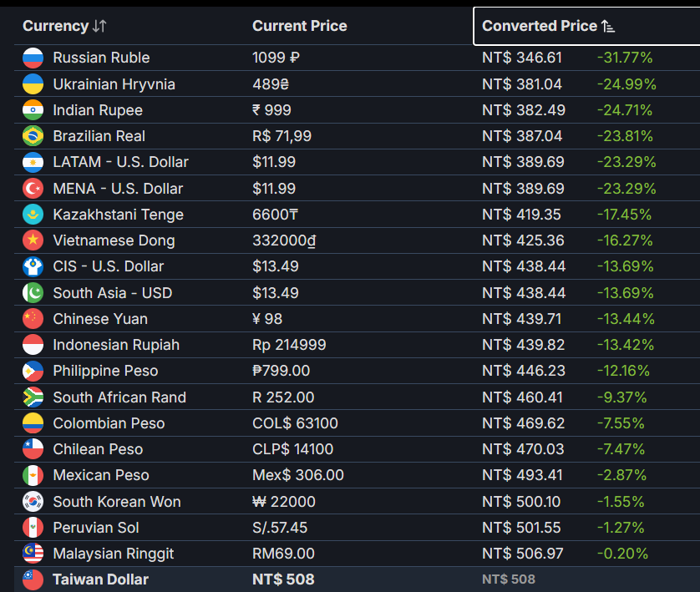
Task: Click the Malaysian Ringgit flag icon
Action: (x=33, y=554)
